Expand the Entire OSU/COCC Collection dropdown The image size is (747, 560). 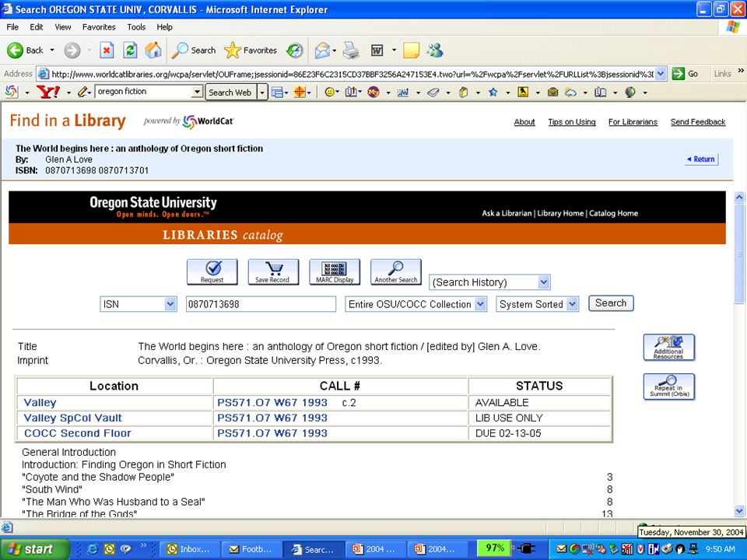(x=481, y=304)
